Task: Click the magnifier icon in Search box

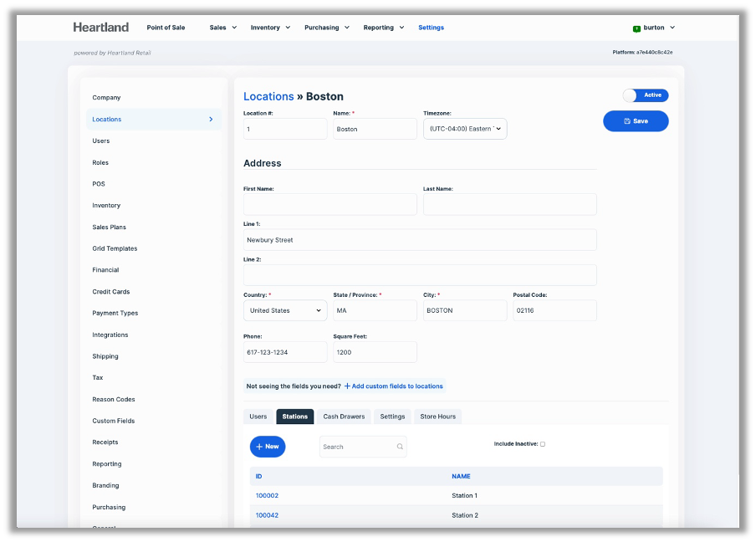Action: 400,447
